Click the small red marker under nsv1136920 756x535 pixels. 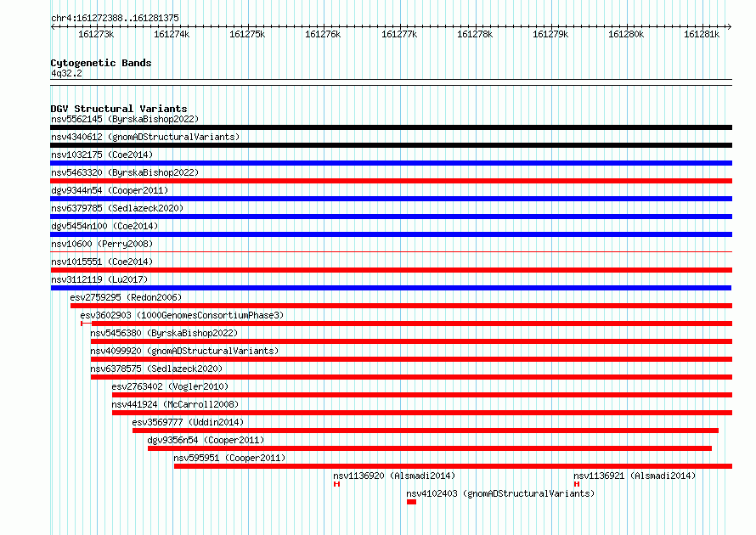(336, 484)
